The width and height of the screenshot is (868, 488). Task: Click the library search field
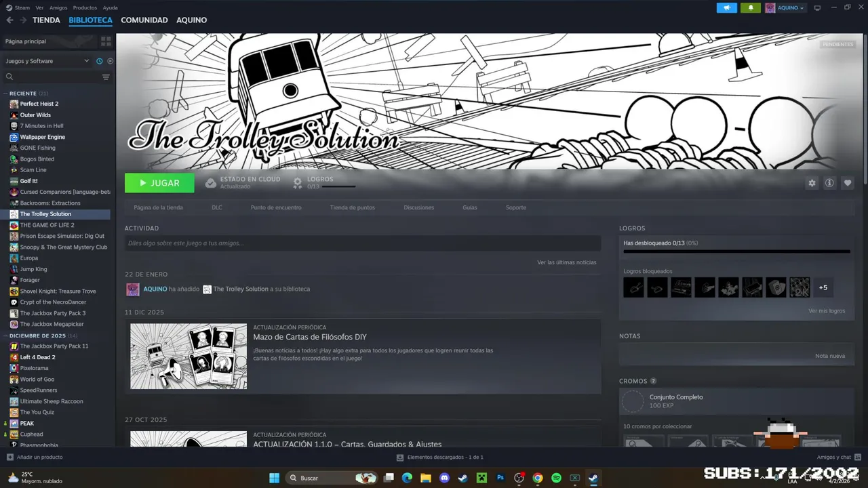coord(51,77)
